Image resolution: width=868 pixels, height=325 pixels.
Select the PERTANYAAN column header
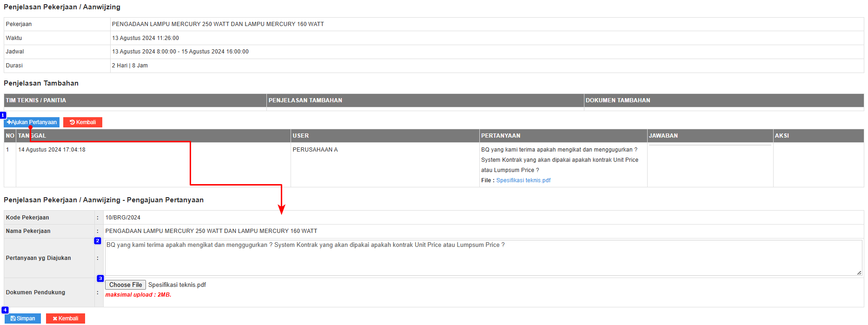(x=501, y=136)
